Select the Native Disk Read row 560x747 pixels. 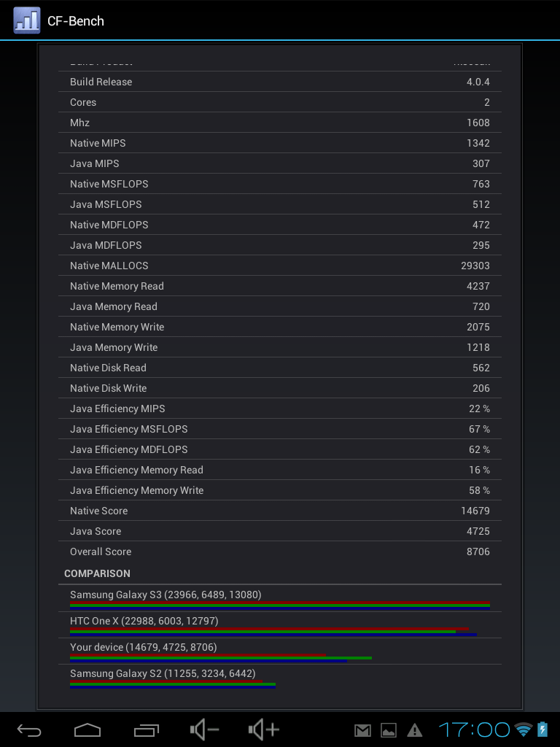[x=280, y=368]
